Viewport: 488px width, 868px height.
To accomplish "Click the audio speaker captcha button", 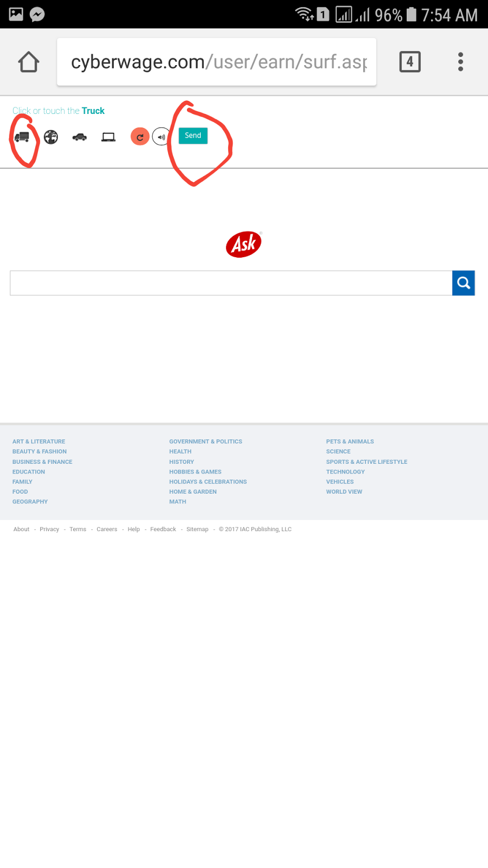I will tap(161, 137).
